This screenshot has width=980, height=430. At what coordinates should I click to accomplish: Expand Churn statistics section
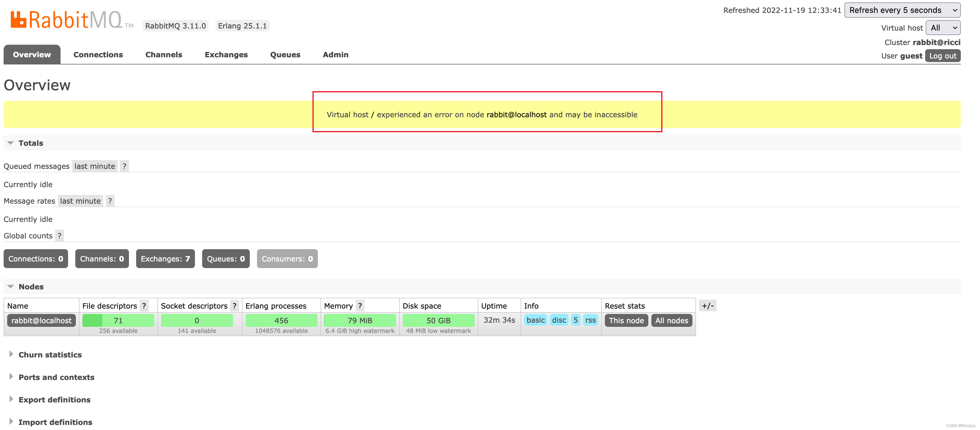pos(50,355)
